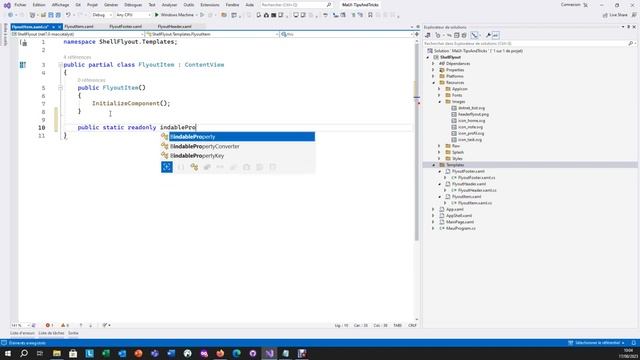Open Firefox from the taskbar
This screenshot has height=360, width=640.
pos(220,353)
